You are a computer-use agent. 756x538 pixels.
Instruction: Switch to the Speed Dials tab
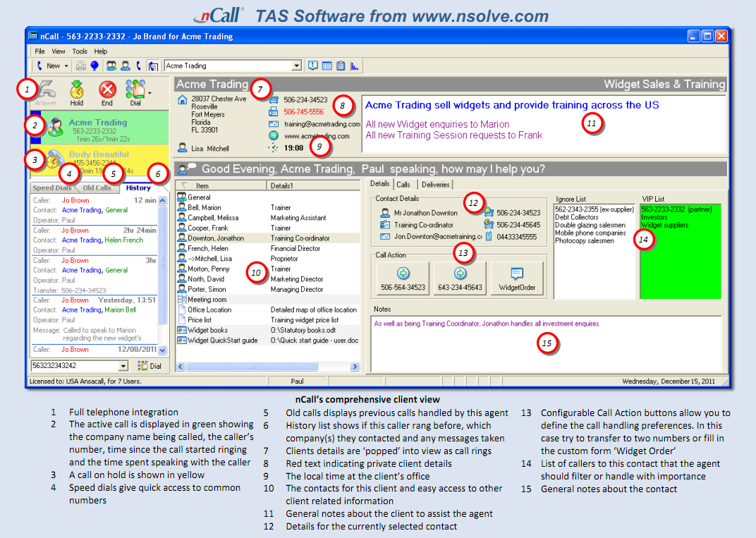(x=51, y=188)
